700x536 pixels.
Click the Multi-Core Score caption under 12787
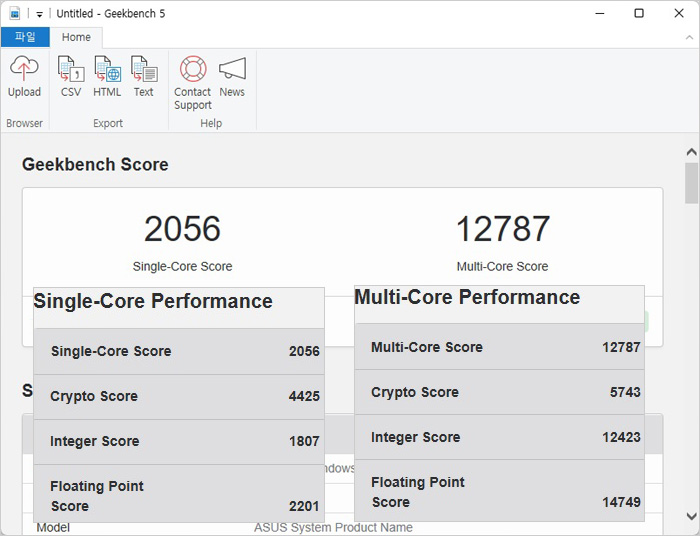click(502, 266)
